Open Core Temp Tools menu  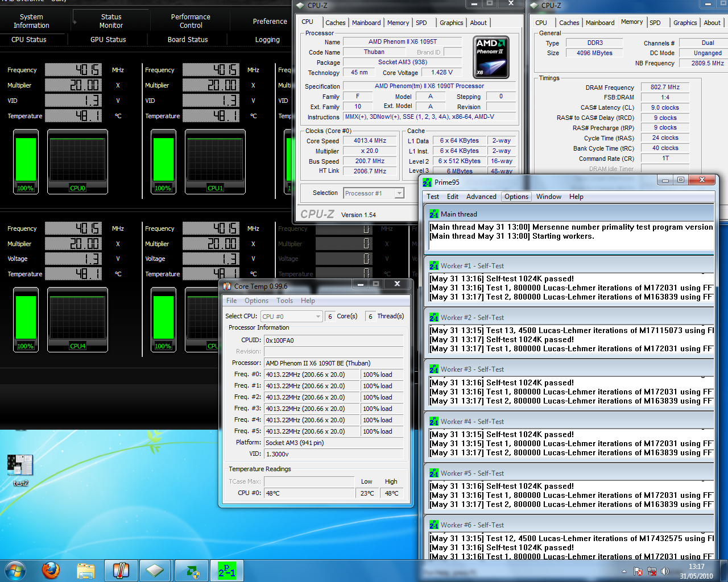pyautogui.click(x=285, y=301)
